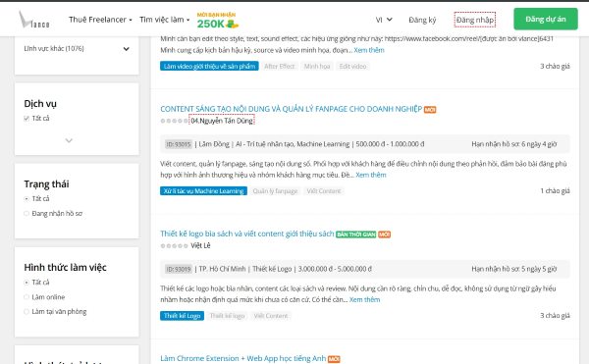Toggle the Dịch vụ Tất cả checkbox
Viewport: 589px width, 364px height.
click(x=27, y=119)
